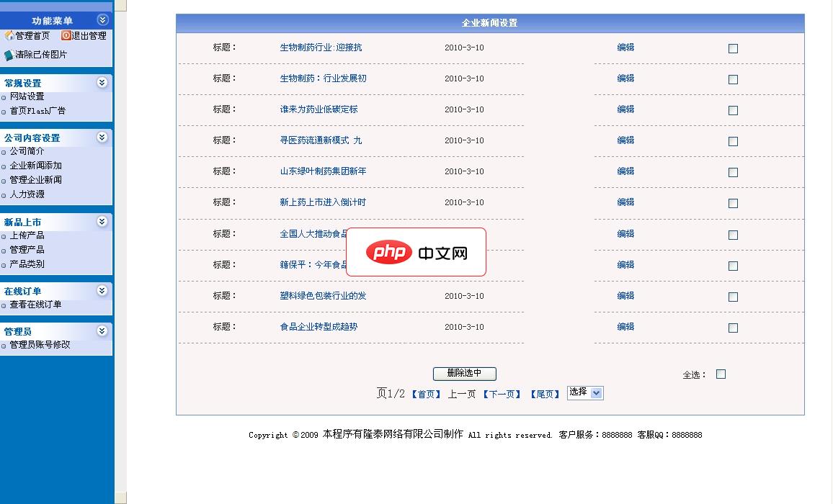
Task: Click the 管理首页 home icon
Action: click(8, 36)
